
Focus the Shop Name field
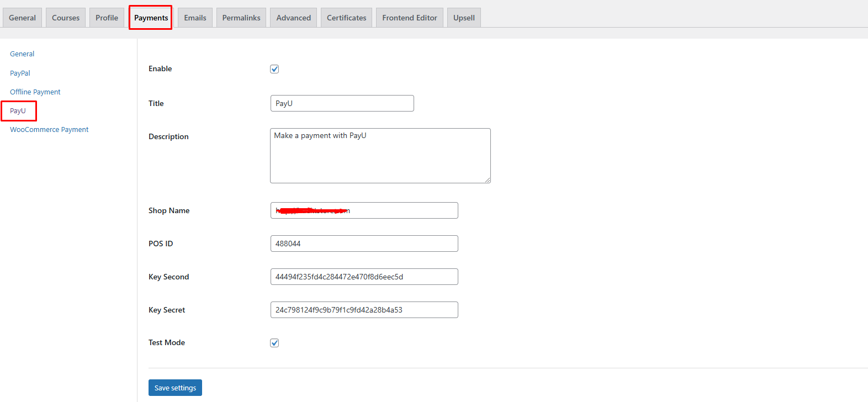click(x=364, y=210)
